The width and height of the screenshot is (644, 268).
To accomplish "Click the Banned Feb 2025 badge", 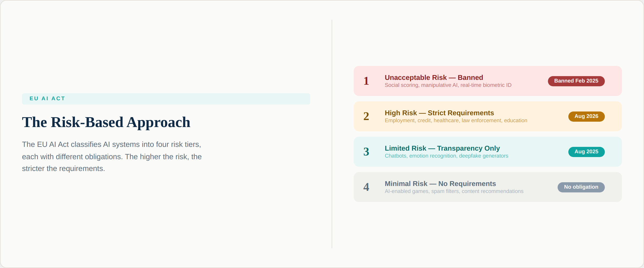I will coord(576,81).
